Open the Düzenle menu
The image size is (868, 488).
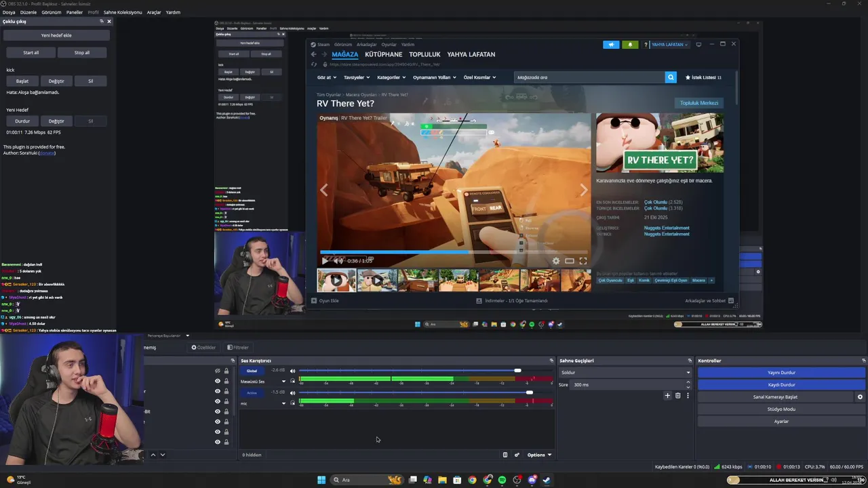pos(28,12)
